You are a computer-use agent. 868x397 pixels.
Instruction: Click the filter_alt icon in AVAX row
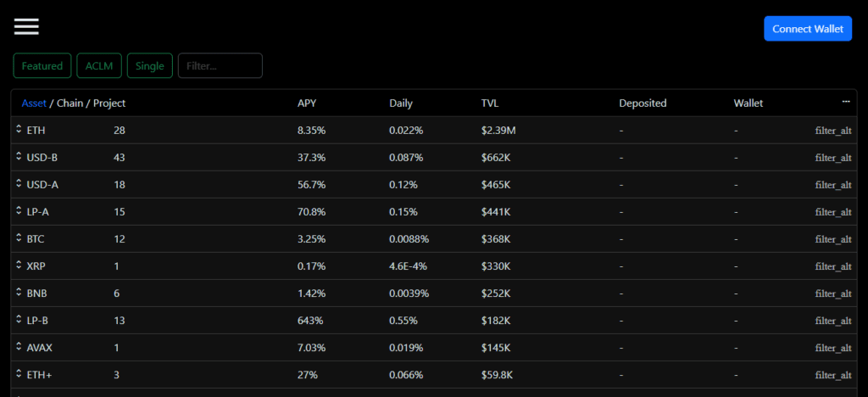coord(832,348)
